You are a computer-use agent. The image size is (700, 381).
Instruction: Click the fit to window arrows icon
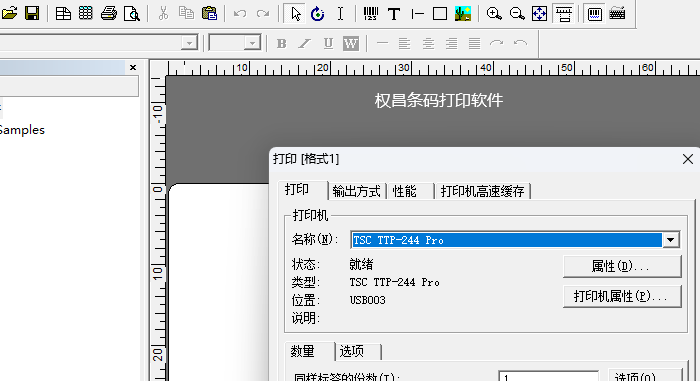(x=539, y=14)
